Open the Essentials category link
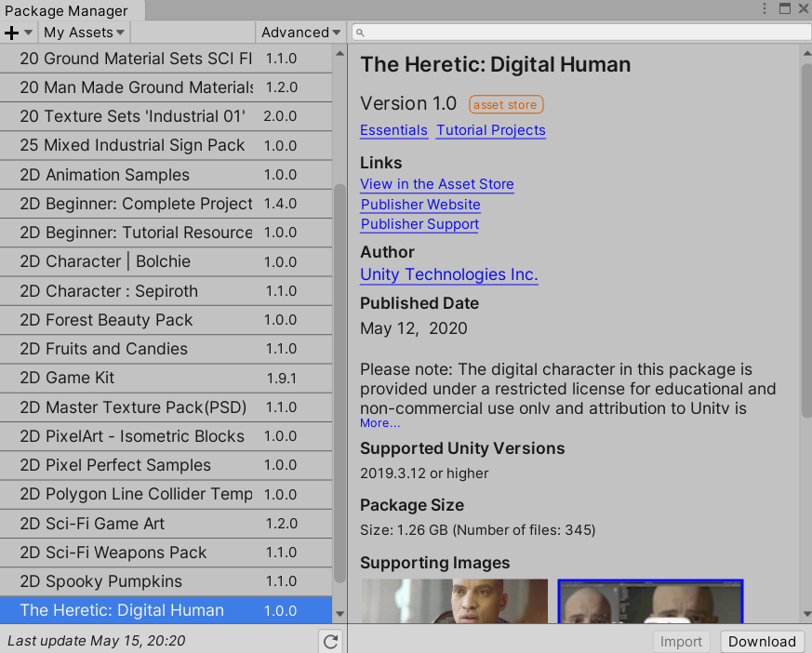 [x=393, y=130]
